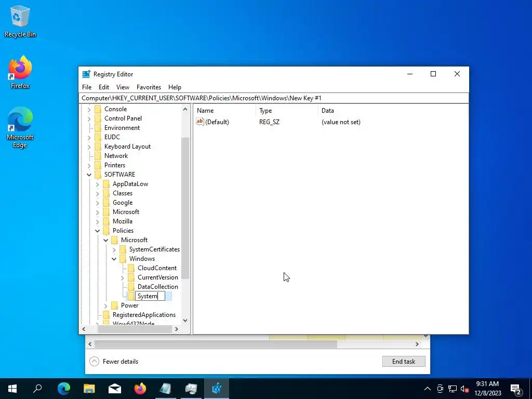Select the SOFTWARE key

click(x=119, y=175)
